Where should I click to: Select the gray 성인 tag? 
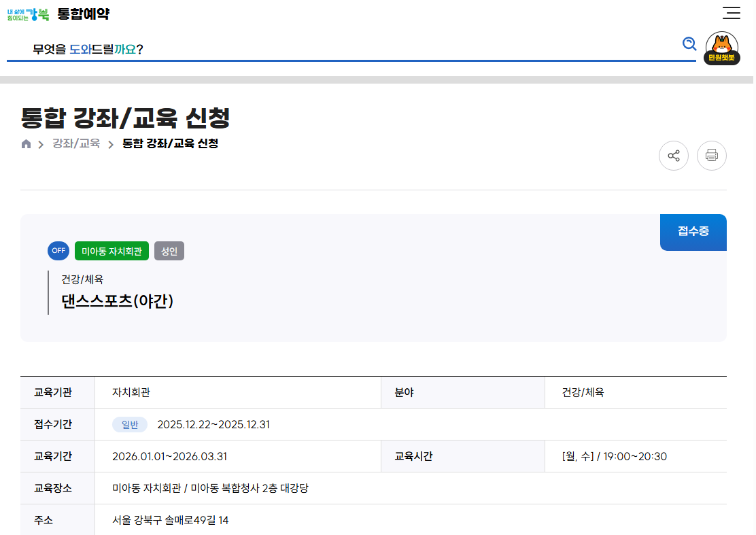169,251
